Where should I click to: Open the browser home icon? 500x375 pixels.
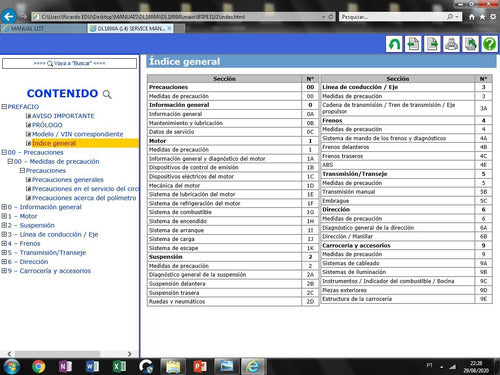click(472, 17)
